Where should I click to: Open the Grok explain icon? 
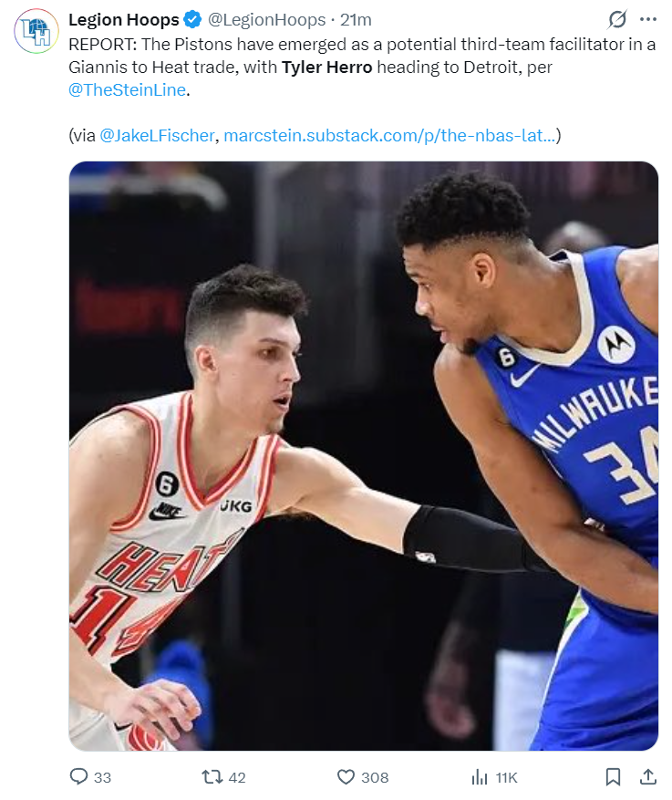617,19
